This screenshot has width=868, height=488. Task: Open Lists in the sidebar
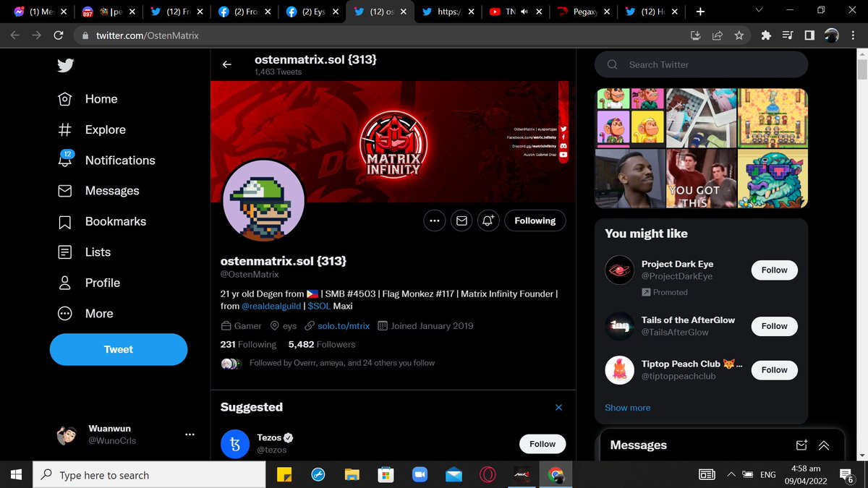pyautogui.click(x=84, y=252)
